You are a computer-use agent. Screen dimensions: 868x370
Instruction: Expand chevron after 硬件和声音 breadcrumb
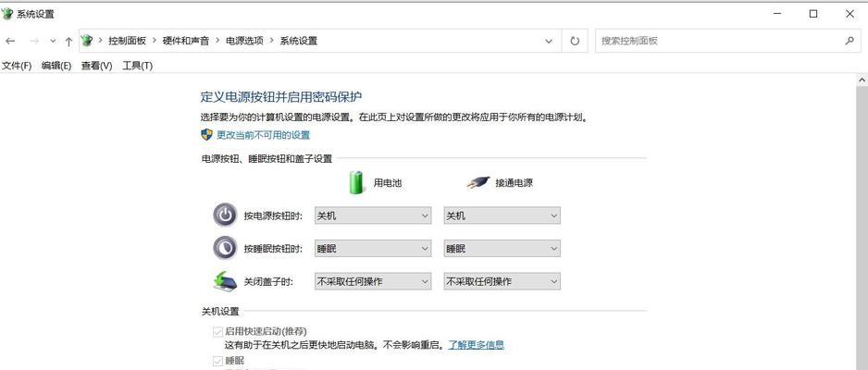[x=217, y=41]
